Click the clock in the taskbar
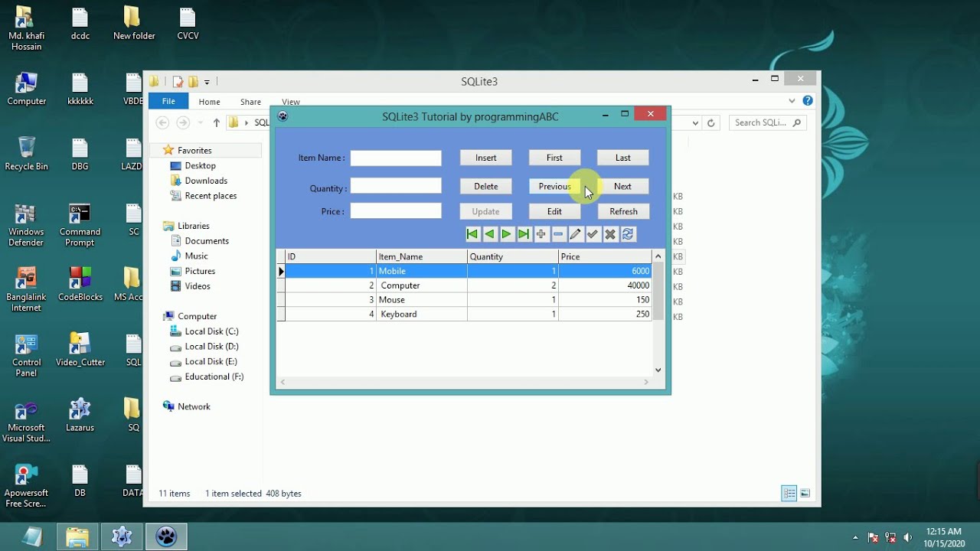980x551 pixels. point(943,537)
